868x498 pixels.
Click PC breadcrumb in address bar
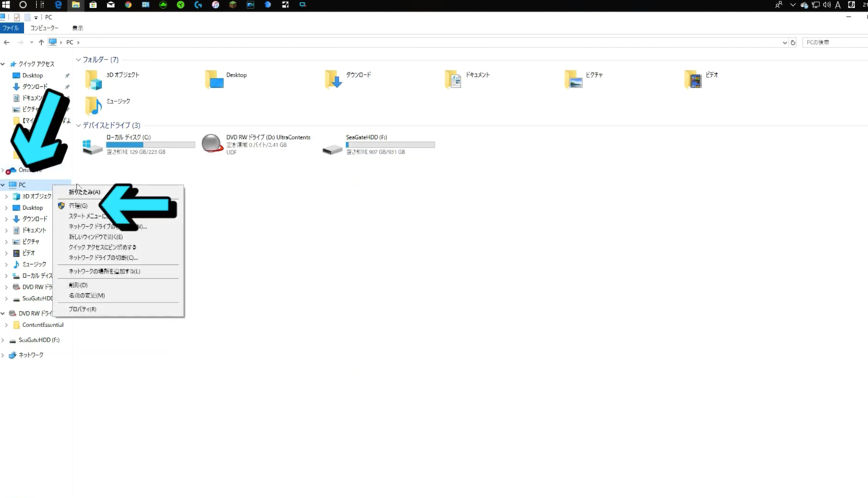point(70,43)
